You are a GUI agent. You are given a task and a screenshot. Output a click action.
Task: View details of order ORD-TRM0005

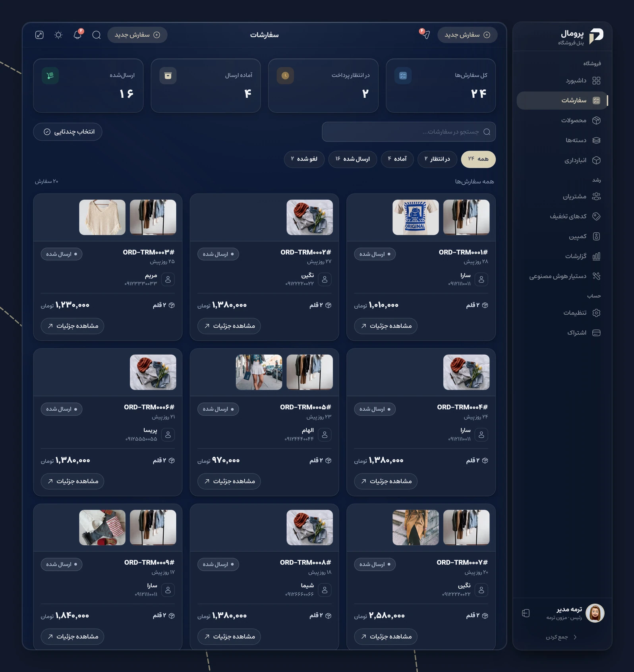(229, 481)
